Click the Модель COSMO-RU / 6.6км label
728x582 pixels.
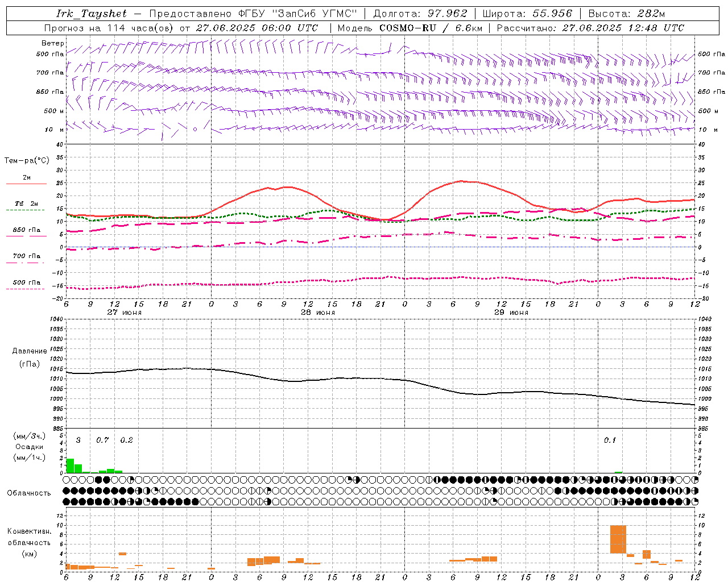pyautogui.click(x=409, y=28)
